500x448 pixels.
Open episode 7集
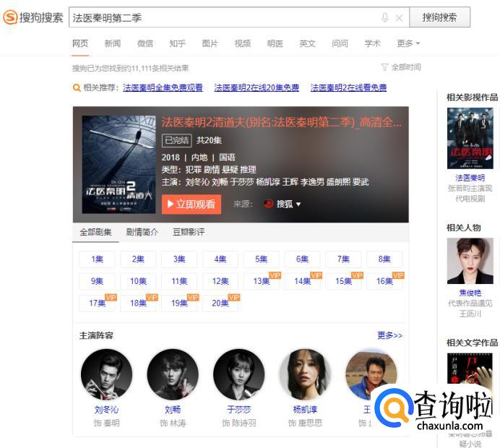[343, 259]
